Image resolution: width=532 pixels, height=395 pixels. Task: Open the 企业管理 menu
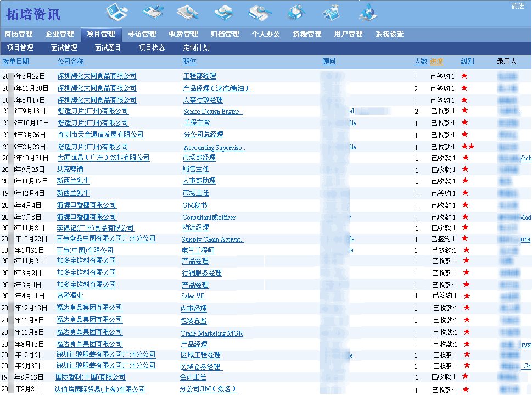click(x=60, y=34)
